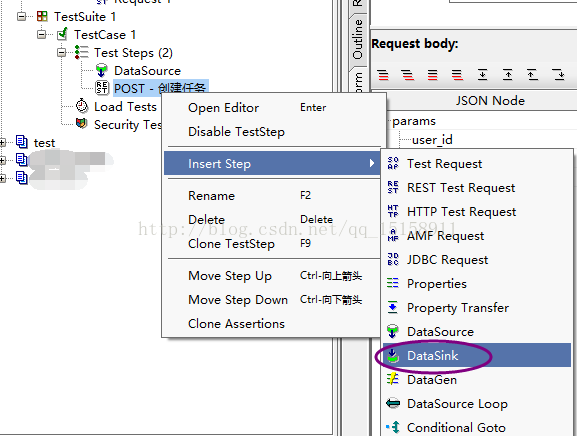Screen dimensions: 577x436
Task: Select TestCase 1 label in the tree
Action: (105, 35)
